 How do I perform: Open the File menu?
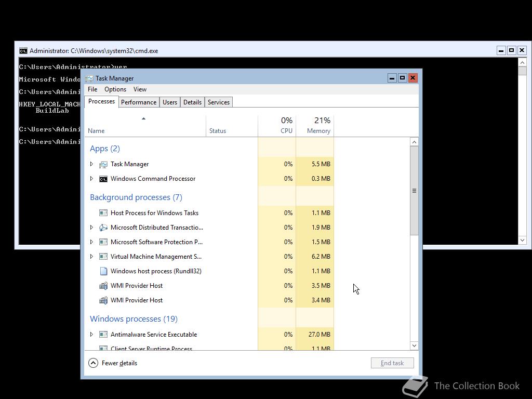(x=92, y=89)
